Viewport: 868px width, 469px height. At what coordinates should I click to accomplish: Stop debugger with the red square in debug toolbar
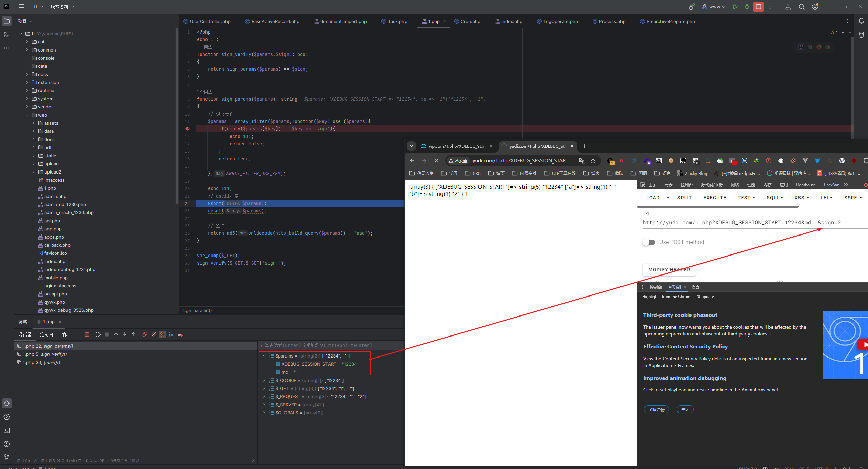pos(87,334)
